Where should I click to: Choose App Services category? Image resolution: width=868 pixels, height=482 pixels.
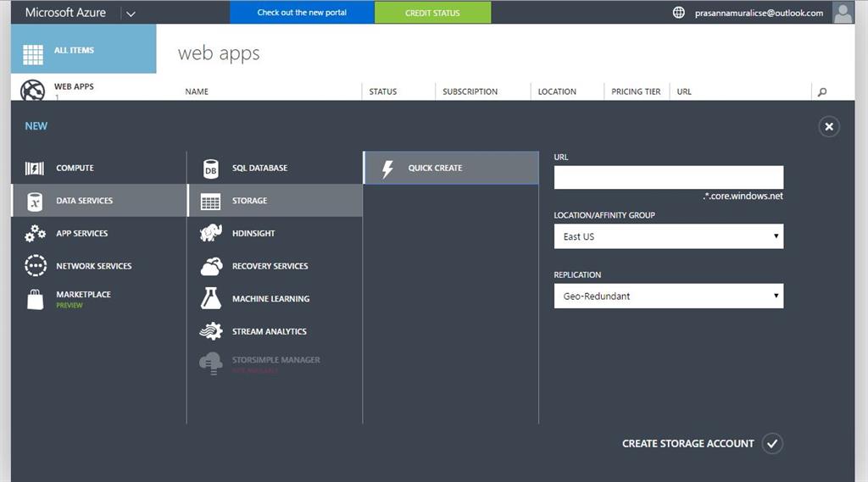(x=99, y=233)
